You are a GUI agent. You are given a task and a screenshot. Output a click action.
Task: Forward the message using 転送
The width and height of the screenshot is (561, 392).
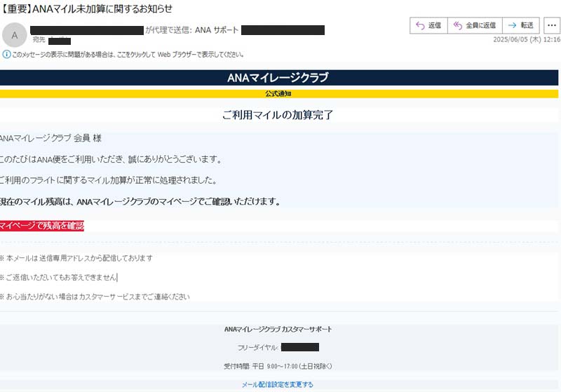click(x=521, y=25)
